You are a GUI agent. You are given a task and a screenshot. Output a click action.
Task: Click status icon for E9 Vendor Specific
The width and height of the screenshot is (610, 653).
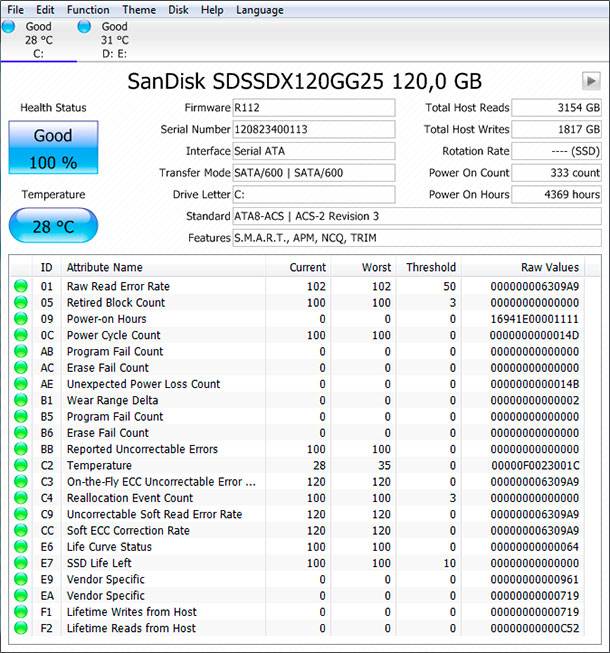point(20,579)
